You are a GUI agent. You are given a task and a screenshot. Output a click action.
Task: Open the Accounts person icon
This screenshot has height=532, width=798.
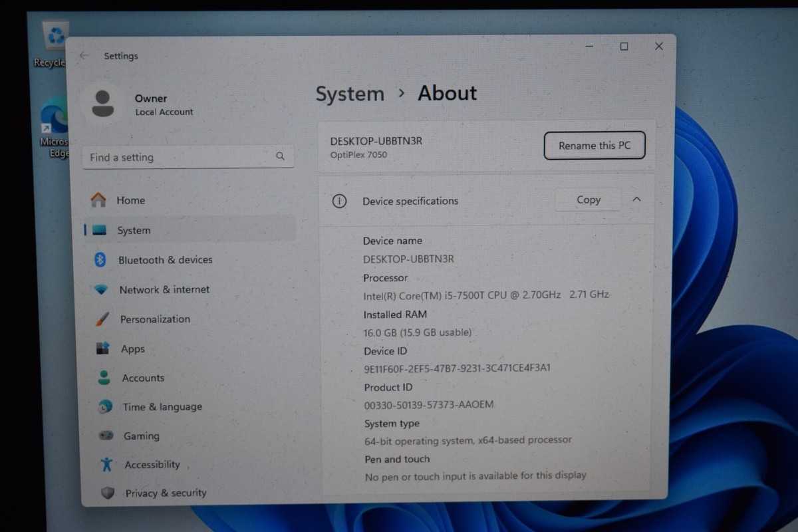pos(104,378)
